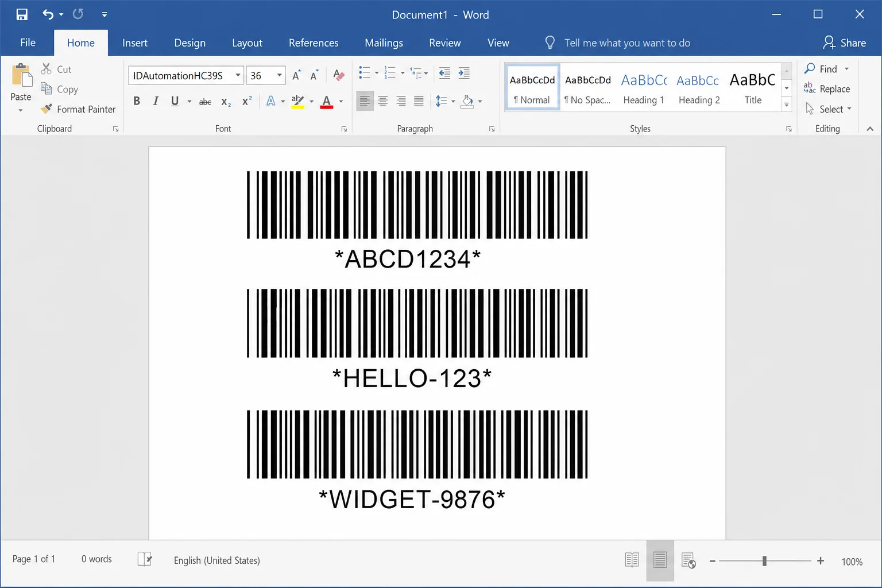The image size is (882, 588).
Task: Switch to the Review tab
Action: pyautogui.click(x=445, y=43)
